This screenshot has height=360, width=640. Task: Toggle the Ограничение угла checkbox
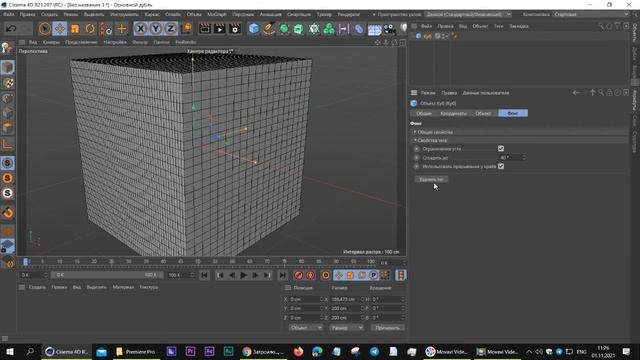pyautogui.click(x=501, y=149)
